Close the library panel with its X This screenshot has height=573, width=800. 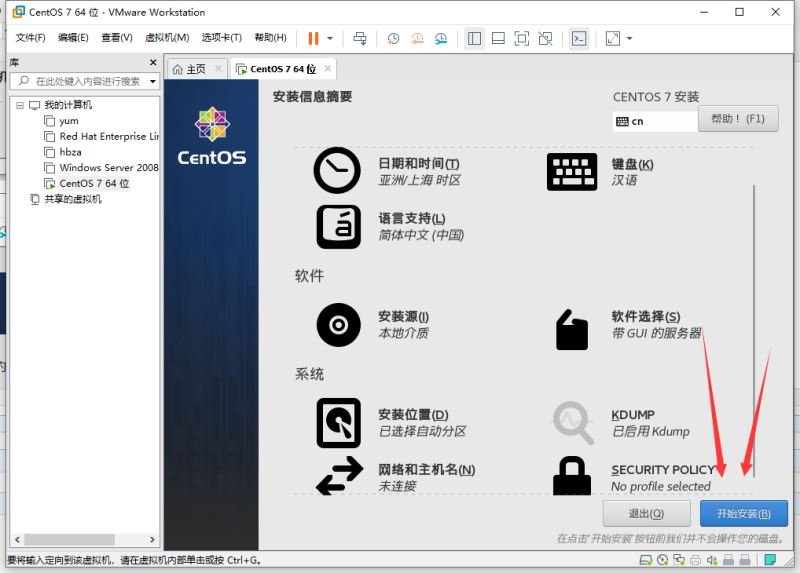pos(153,62)
